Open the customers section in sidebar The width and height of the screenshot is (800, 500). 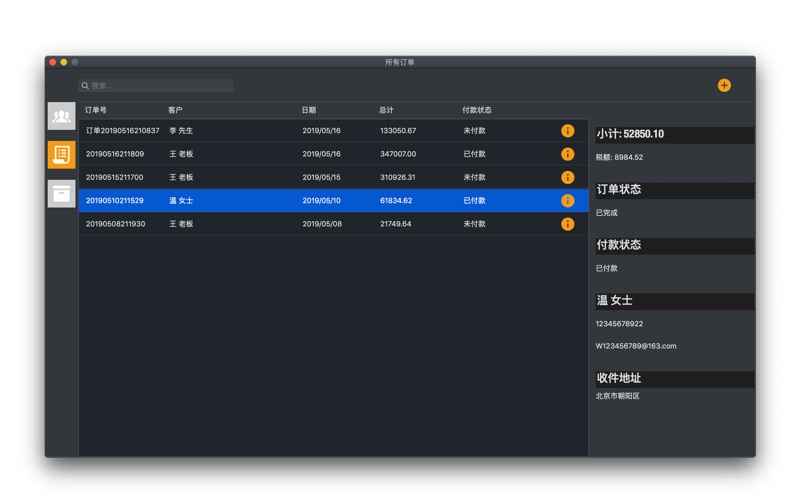[61, 117]
